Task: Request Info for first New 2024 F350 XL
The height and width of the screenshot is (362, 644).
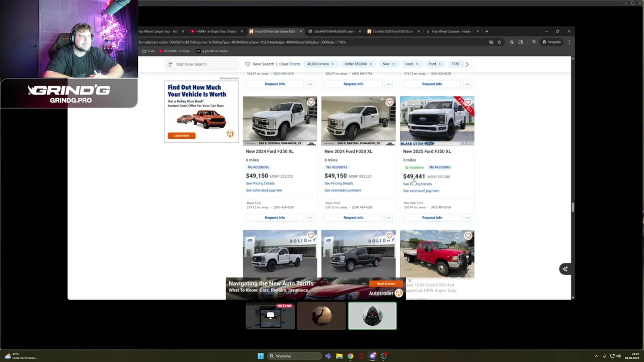Action: (275, 218)
